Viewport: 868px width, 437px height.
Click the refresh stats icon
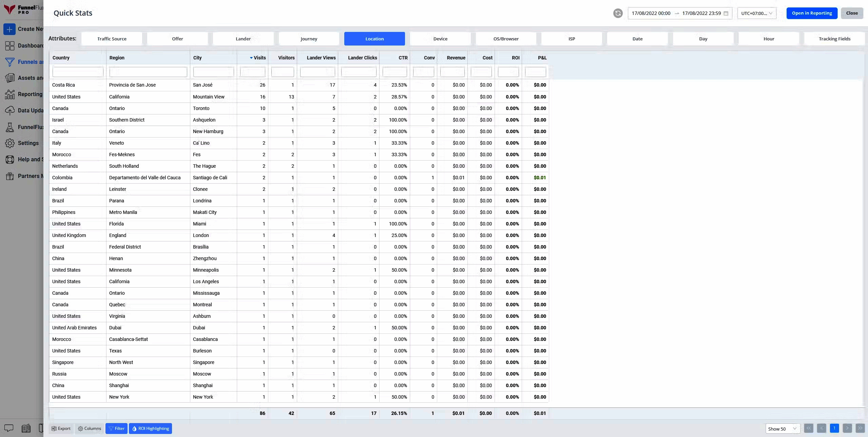(618, 13)
